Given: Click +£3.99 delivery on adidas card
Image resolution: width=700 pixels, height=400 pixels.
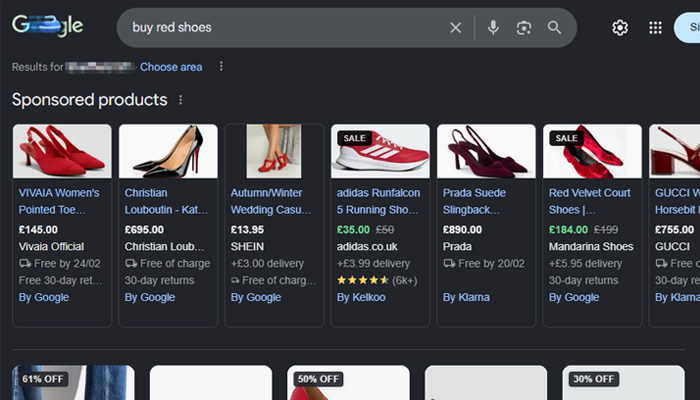Looking at the screenshot, I should [373, 264].
